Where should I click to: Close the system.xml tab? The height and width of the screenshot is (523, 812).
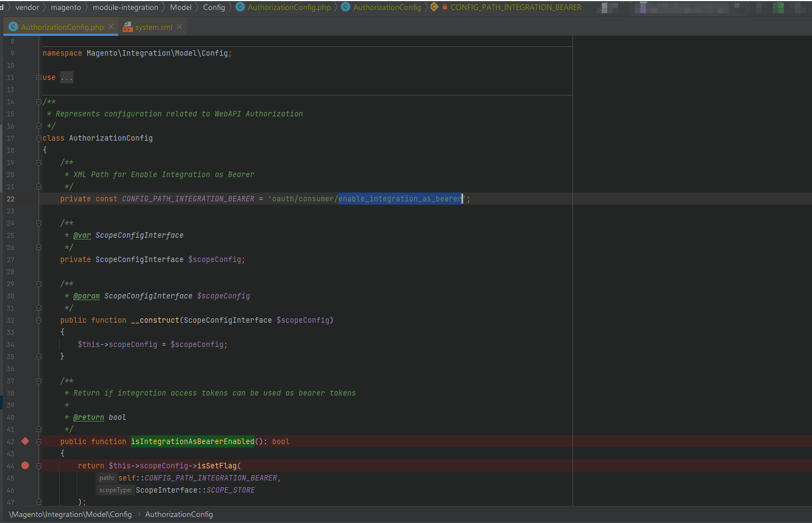pyautogui.click(x=179, y=26)
